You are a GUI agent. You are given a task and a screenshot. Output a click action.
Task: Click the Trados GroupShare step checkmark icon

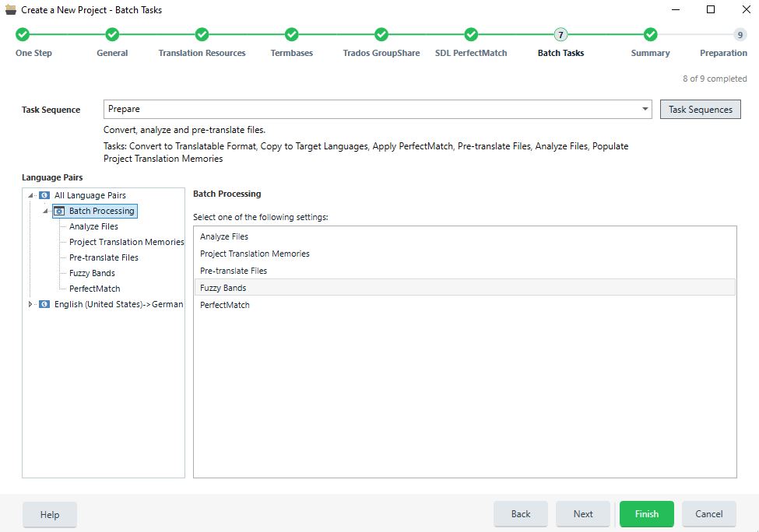pyautogui.click(x=381, y=34)
